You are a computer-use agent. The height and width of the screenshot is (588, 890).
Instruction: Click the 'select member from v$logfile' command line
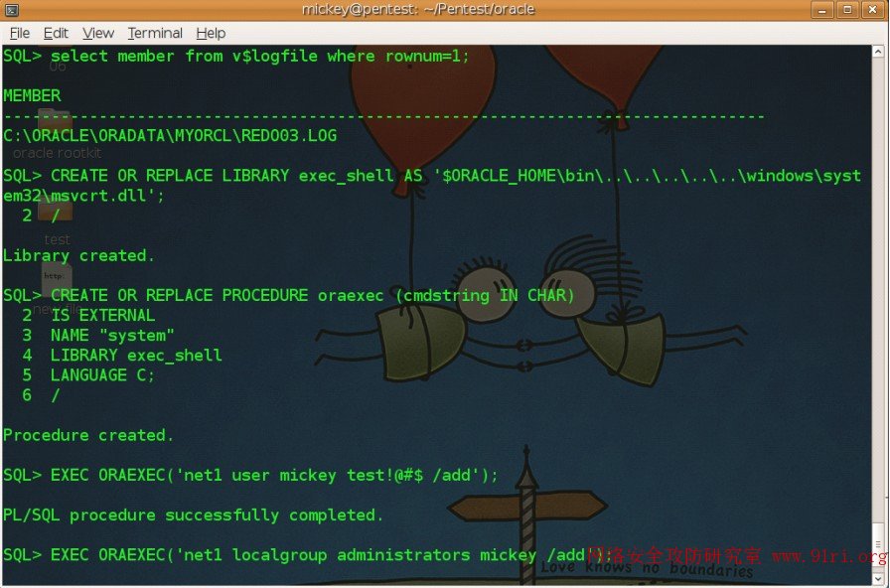pyautogui.click(x=236, y=57)
